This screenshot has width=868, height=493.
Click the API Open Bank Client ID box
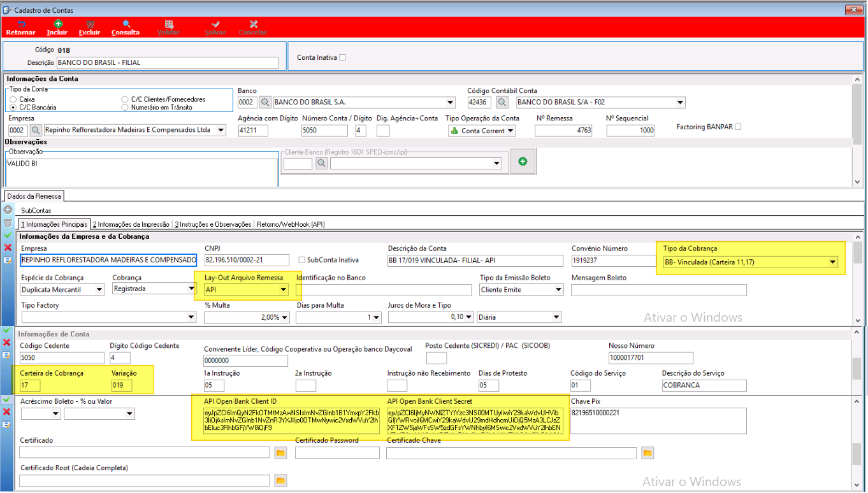(292, 420)
